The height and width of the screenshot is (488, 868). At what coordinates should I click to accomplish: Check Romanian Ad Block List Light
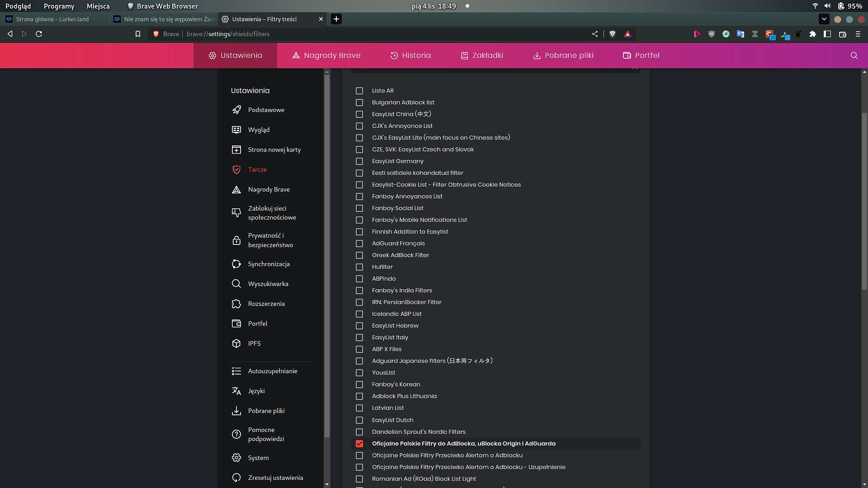coord(359,479)
